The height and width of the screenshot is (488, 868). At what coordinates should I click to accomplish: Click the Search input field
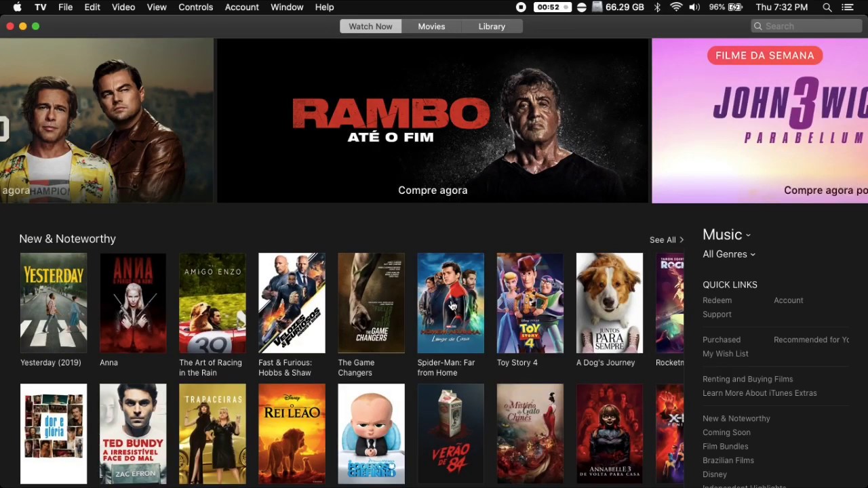pos(807,26)
